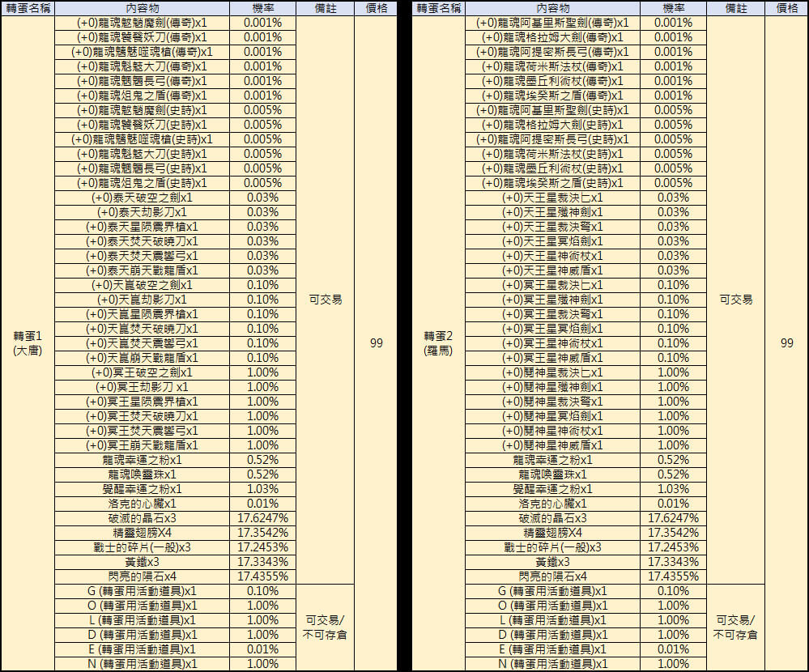Click the (+0)冥王焚天震響弓x1 entry

pos(142,431)
